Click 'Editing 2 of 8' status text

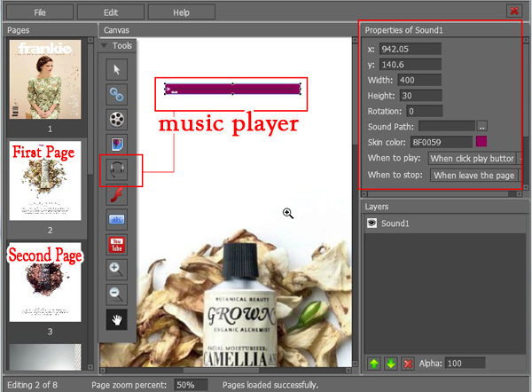pyautogui.click(x=33, y=385)
